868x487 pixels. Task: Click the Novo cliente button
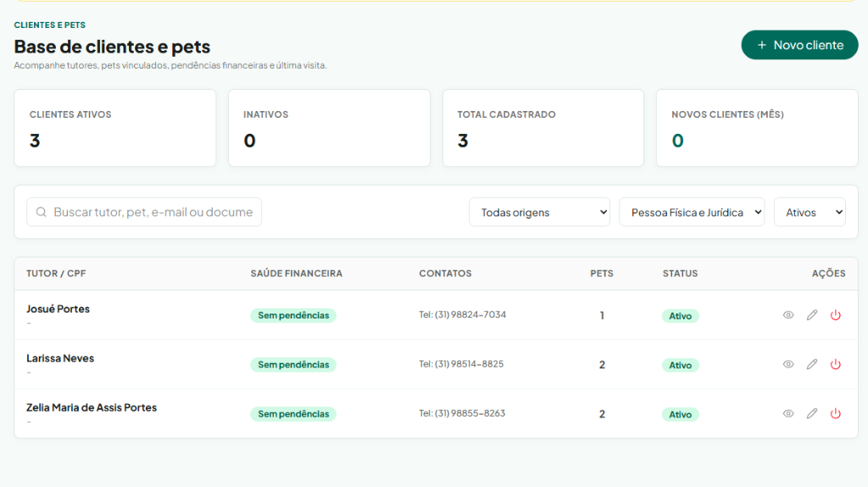pos(799,45)
